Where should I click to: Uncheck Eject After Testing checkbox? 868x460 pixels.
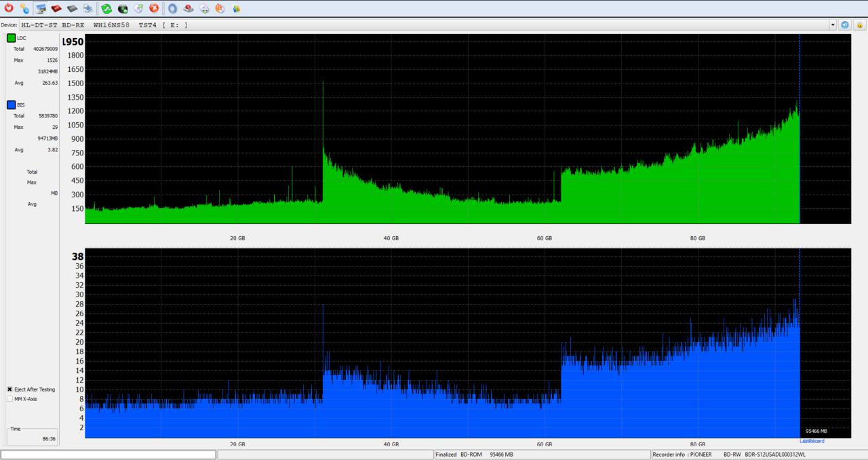tap(9, 389)
